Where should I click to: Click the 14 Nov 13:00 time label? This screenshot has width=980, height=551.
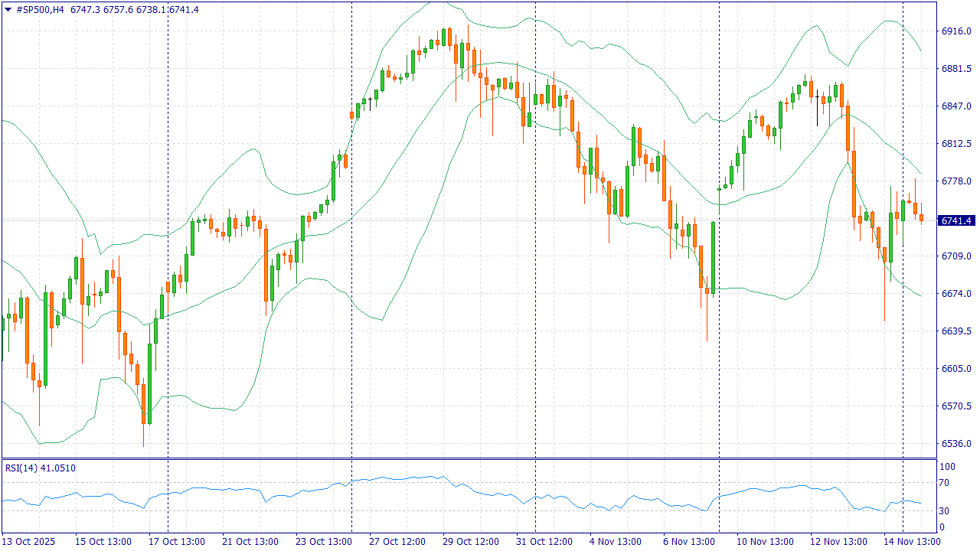(x=912, y=542)
